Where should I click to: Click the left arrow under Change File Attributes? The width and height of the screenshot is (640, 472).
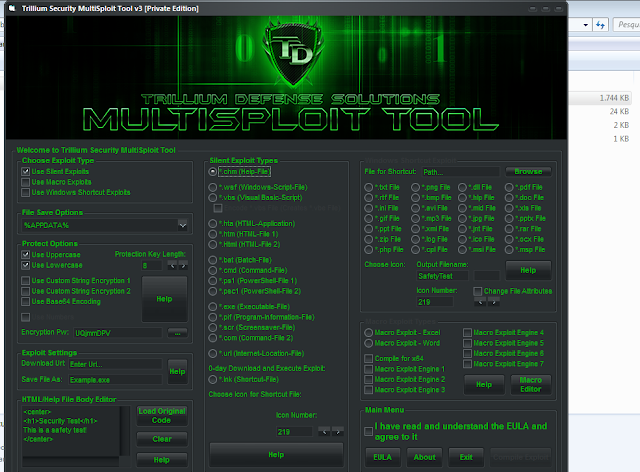(x=480, y=302)
